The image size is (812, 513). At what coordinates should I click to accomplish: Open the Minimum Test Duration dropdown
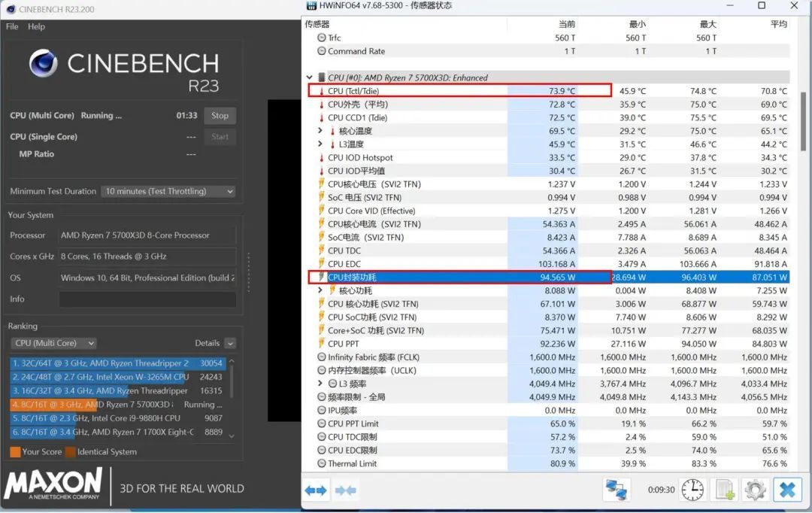pyautogui.click(x=168, y=191)
